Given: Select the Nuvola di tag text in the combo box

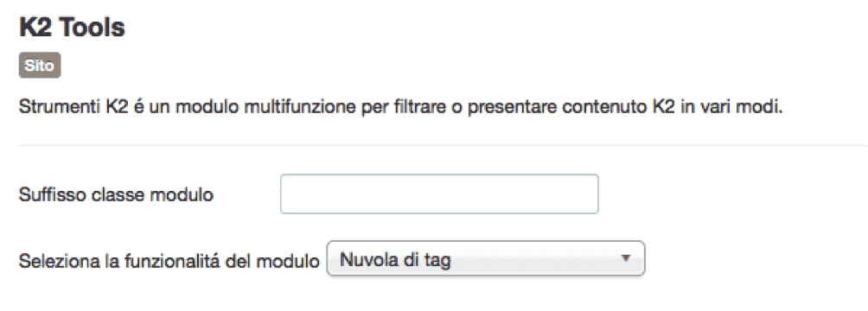Looking at the screenshot, I should 395,259.
